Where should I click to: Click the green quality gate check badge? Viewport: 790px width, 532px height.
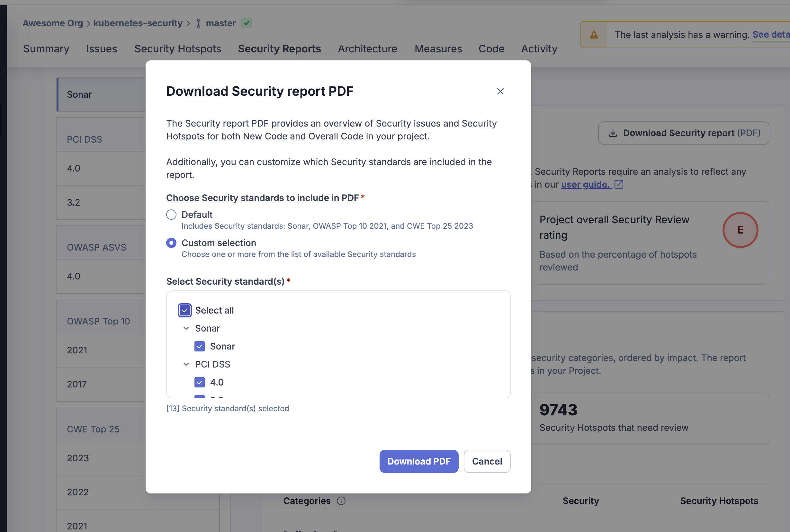click(247, 23)
